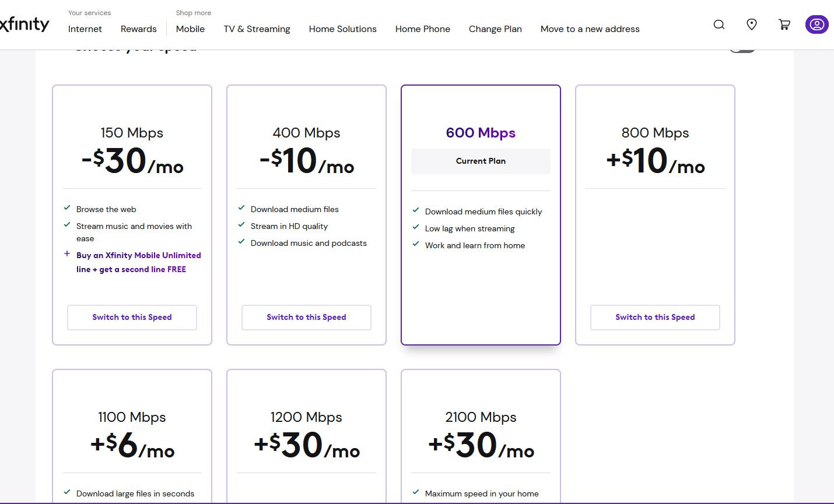Click the -$10/mo price

[x=307, y=161]
